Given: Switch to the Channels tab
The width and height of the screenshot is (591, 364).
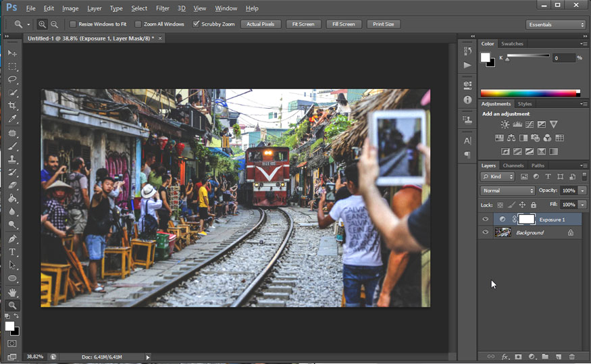Looking at the screenshot, I should click(513, 165).
